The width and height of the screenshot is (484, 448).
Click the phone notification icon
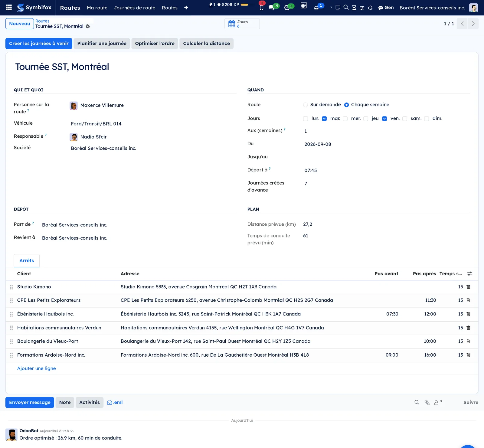pos(262,7)
